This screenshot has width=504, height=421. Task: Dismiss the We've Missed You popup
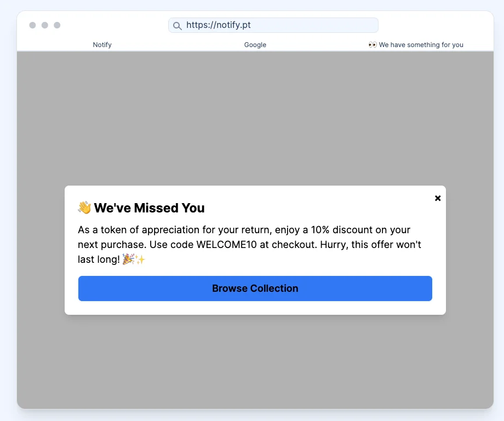click(437, 198)
